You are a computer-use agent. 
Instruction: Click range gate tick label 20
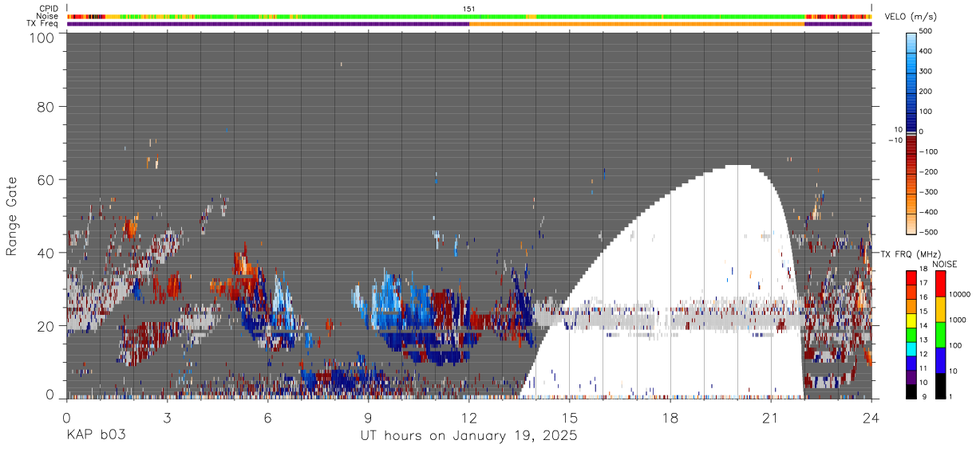[46, 326]
